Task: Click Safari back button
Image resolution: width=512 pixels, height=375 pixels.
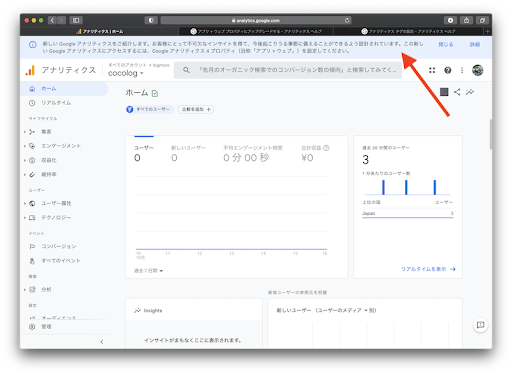Action: click(52, 20)
